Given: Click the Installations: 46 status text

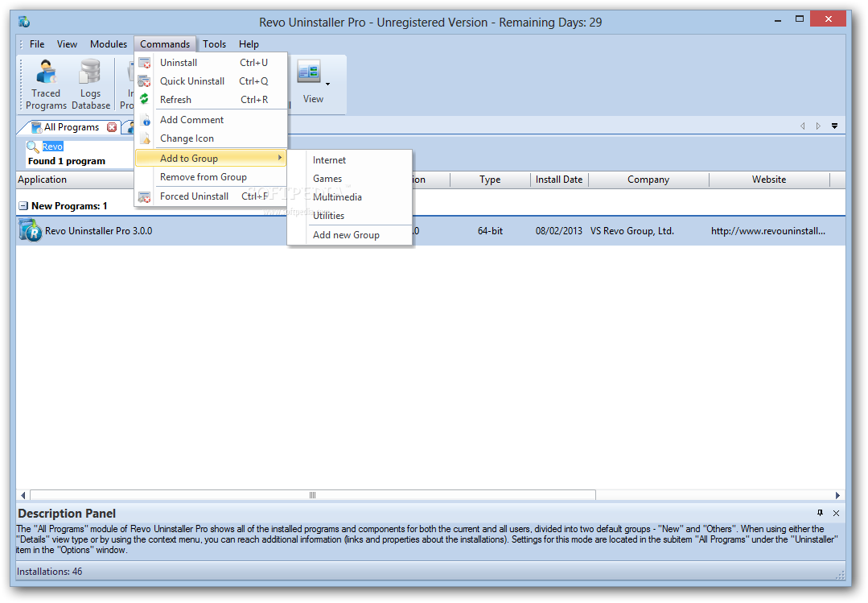Looking at the screenshot, I should [x=49, y=572].
